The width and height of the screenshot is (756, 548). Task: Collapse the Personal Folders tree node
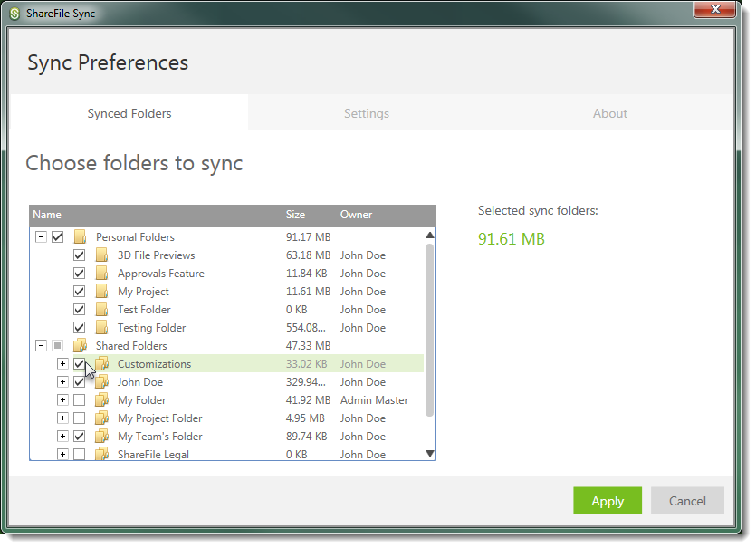pos(41,236)
